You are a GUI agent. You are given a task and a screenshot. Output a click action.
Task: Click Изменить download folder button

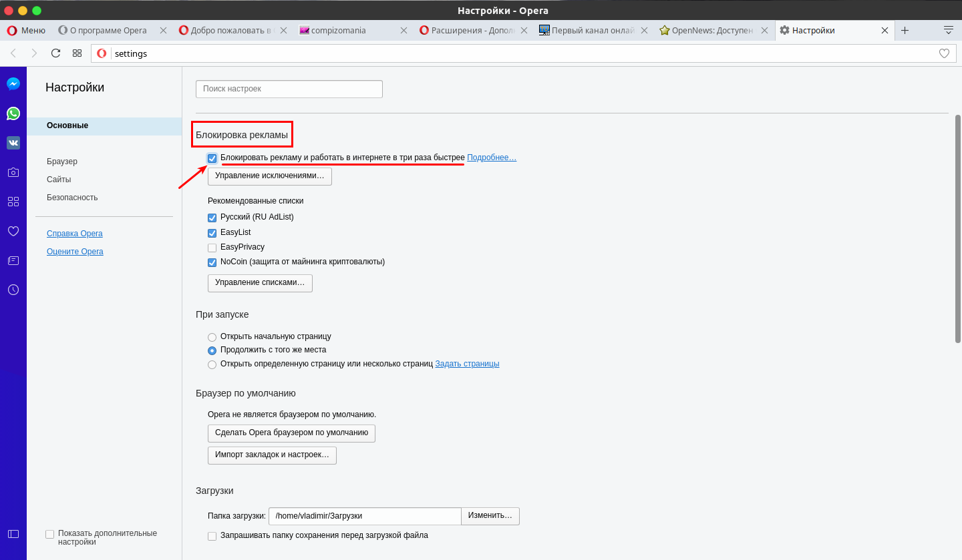click(x=490, y=516)
